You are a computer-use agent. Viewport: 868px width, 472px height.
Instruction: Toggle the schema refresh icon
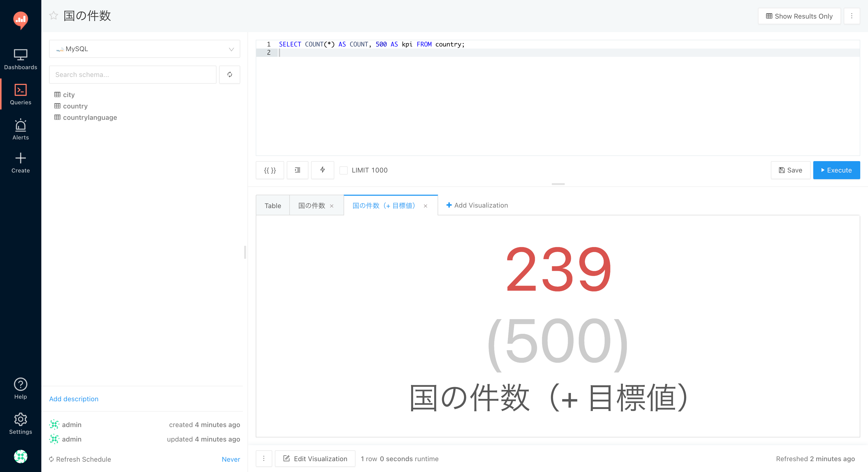(230, 74)
